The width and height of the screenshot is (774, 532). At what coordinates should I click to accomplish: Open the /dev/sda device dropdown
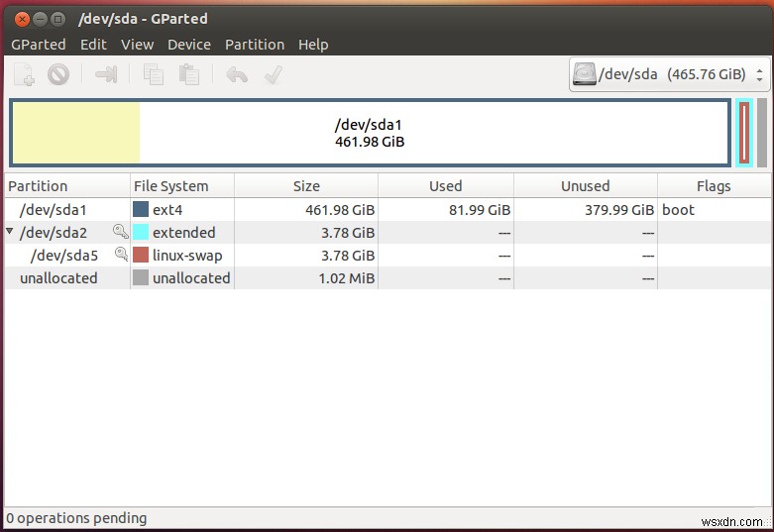coord(669,74)
